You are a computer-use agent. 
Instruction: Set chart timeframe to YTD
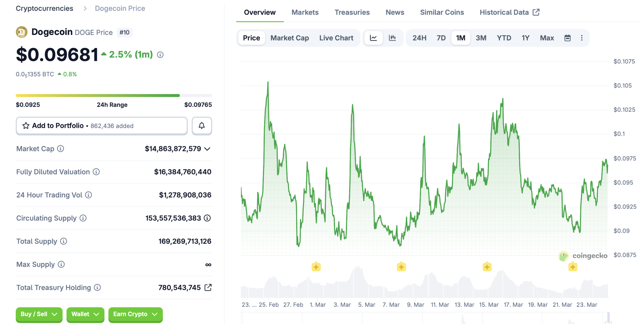coord(504,38)
